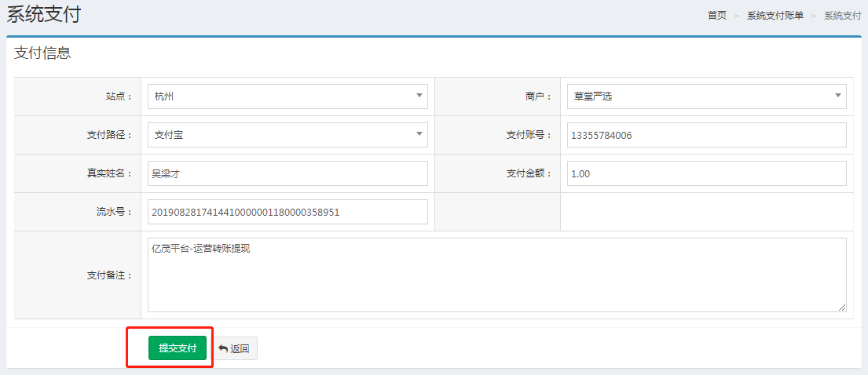Click the 系统支付 page title
Screen dimensions: 868x375
[43, 14]
